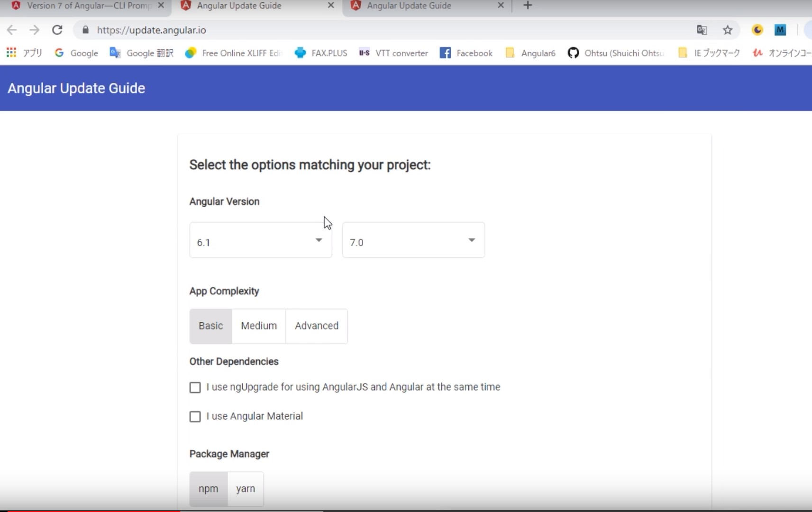Choose npm as package manager

pyautogui.click(x=209, y=489)
